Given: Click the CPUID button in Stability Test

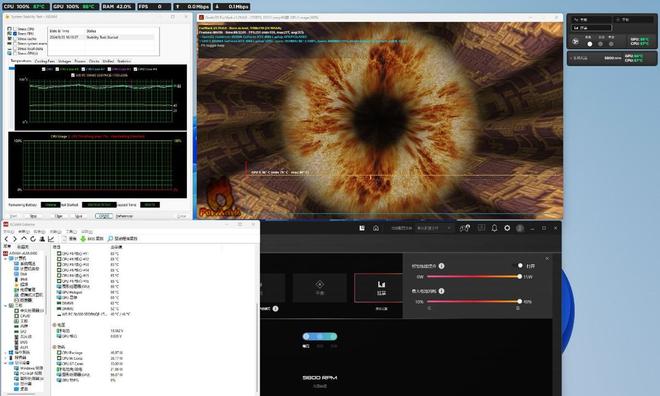Looking at the screenshot, I should [104, 216].
